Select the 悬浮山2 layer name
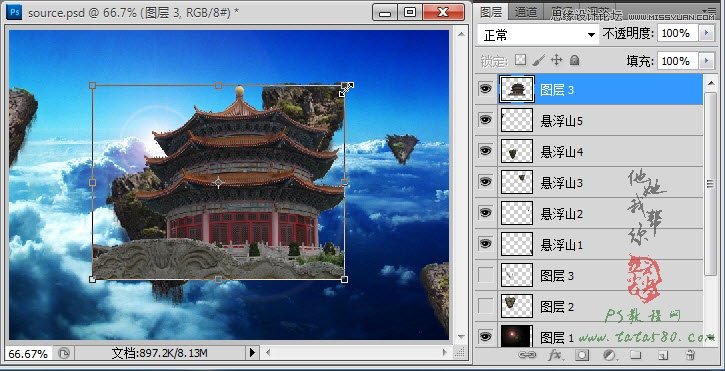Screen dimensions: 725x371 click(561, 214)
